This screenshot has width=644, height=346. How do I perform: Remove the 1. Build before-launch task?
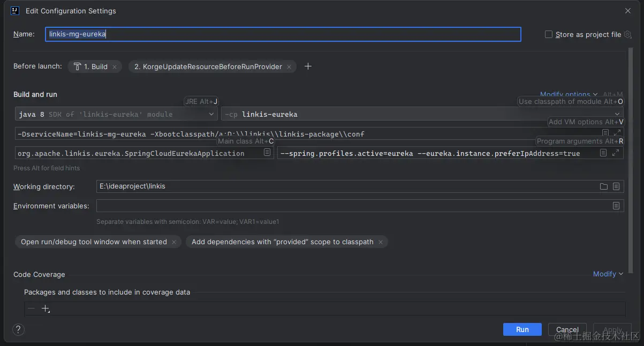[115, 67]
